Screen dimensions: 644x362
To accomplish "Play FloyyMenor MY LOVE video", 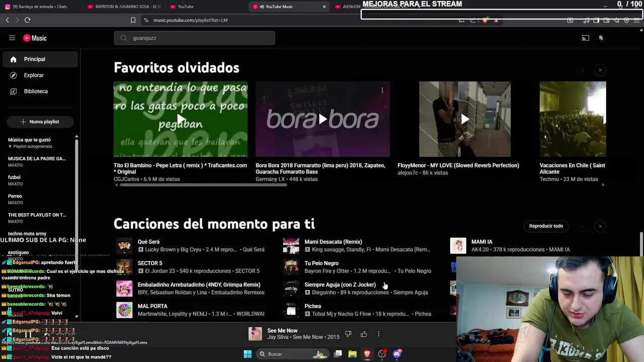I will 464,119.
